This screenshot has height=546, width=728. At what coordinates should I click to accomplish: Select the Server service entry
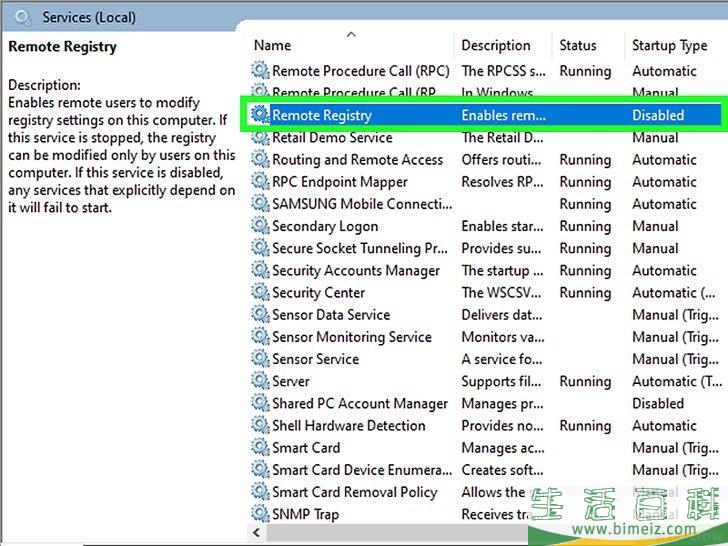[x=291, y=381]
